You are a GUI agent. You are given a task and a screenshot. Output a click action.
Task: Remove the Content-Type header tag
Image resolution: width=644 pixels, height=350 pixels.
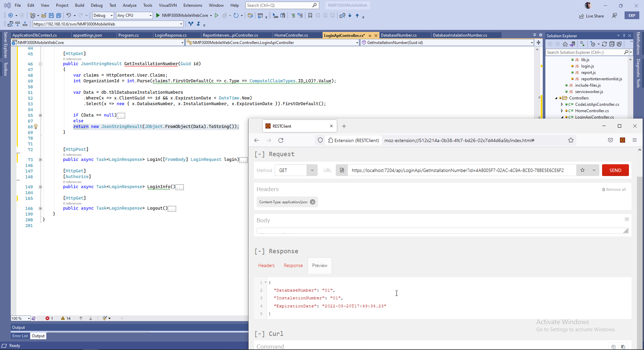313,202
